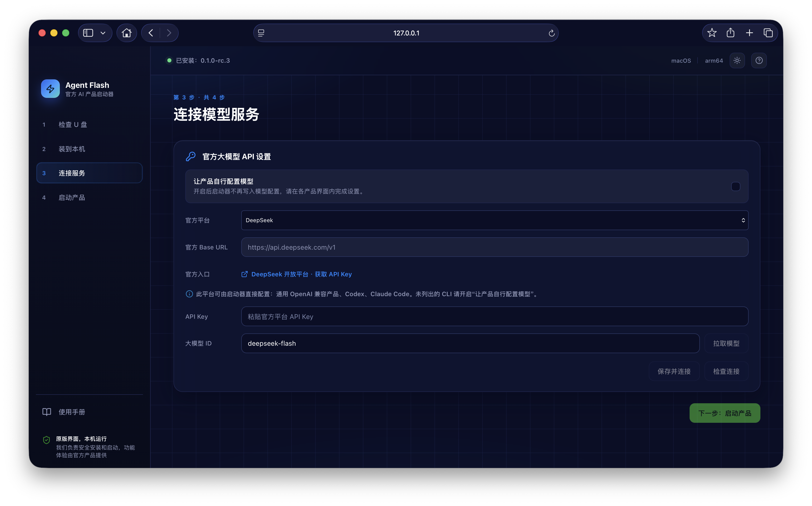Expand the browser sidebar options chevron

click(103, 33)
